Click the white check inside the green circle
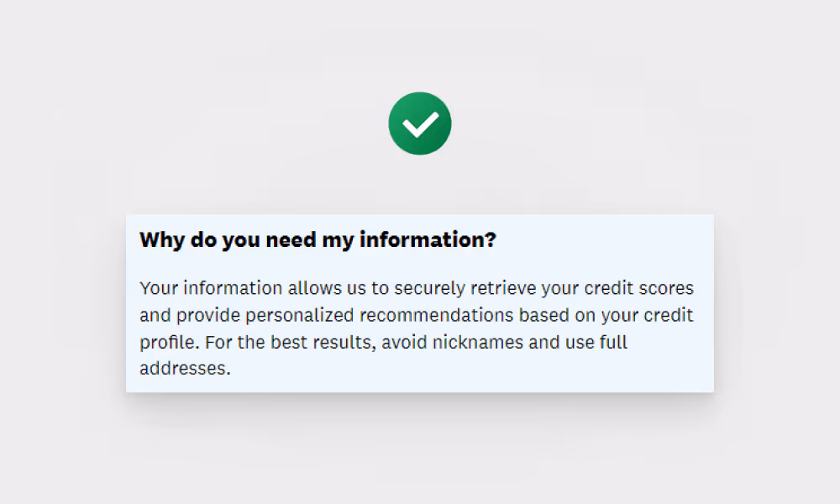 (x=421, y=124)
